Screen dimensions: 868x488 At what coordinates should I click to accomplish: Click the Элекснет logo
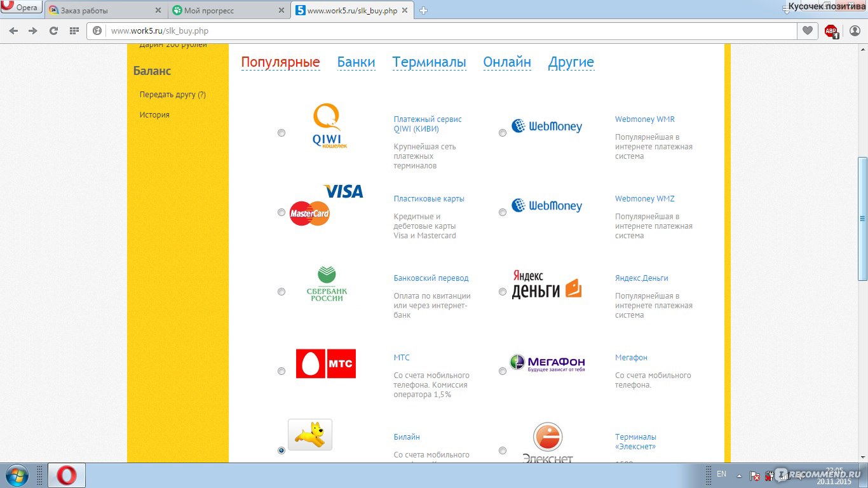click(547, 443)
